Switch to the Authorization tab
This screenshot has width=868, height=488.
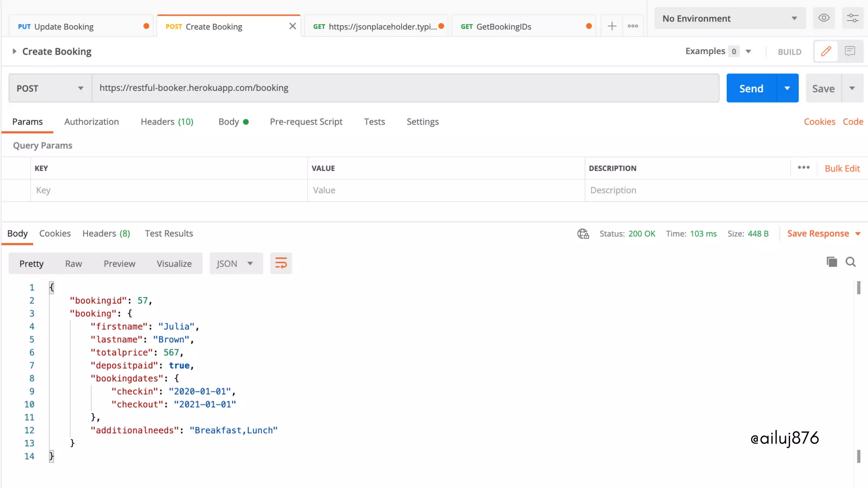coord(92,122)
